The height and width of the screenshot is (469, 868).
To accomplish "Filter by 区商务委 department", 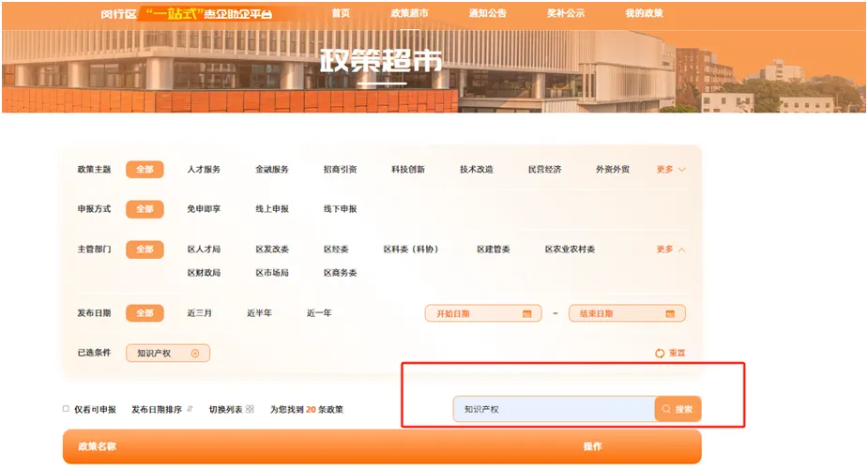I will click(x=340, y=273).
